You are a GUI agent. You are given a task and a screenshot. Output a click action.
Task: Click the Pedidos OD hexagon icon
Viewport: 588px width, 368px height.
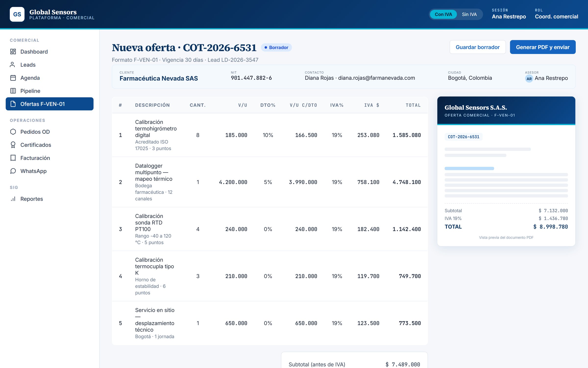pos(13,132)
